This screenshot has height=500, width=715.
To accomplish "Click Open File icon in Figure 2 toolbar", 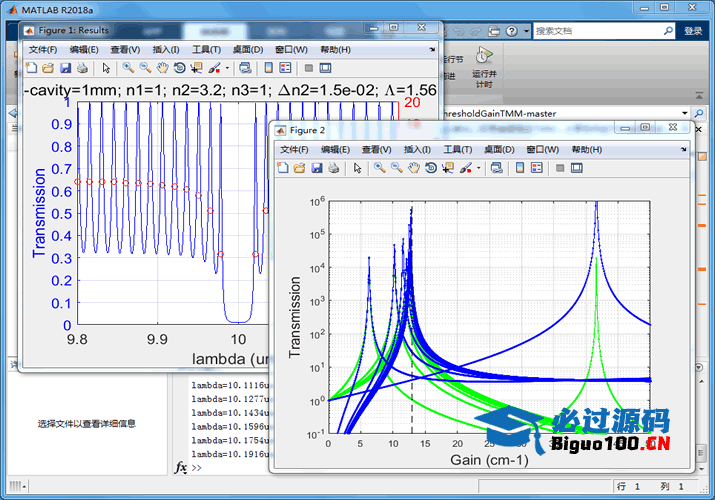I will 299,168.
